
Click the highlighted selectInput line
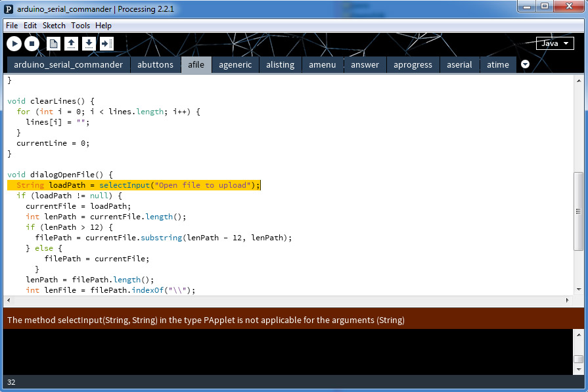[x=133, y=185]
